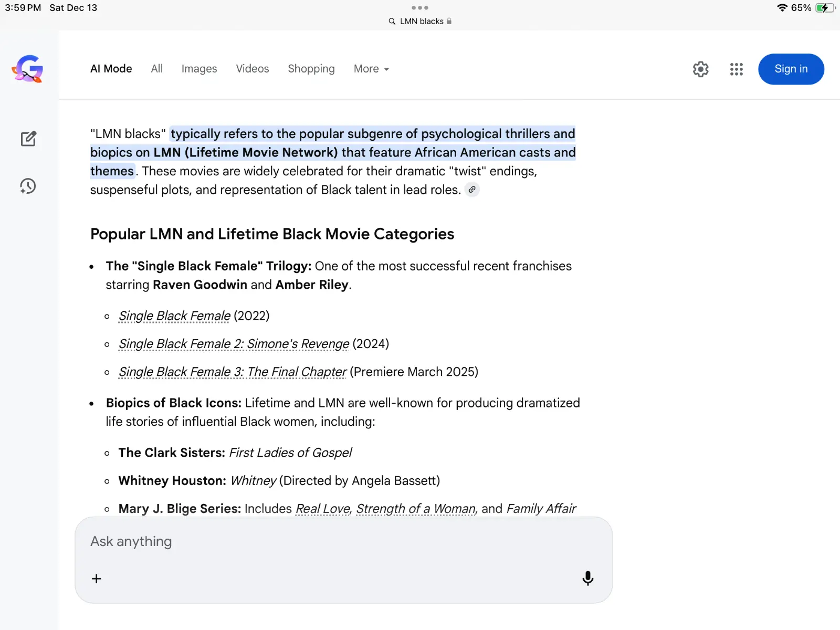Select the Shopping tab

(311, 69)
